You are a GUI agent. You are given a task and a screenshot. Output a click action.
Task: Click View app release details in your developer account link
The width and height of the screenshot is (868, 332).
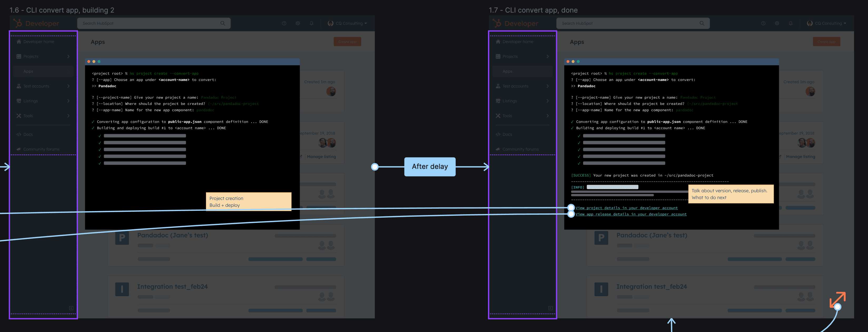tap(631, 214)
